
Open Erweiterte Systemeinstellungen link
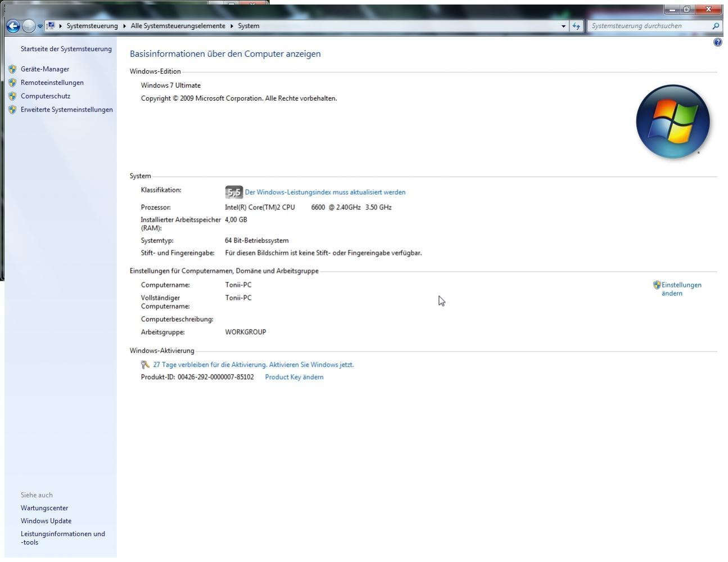pos(67,110)
